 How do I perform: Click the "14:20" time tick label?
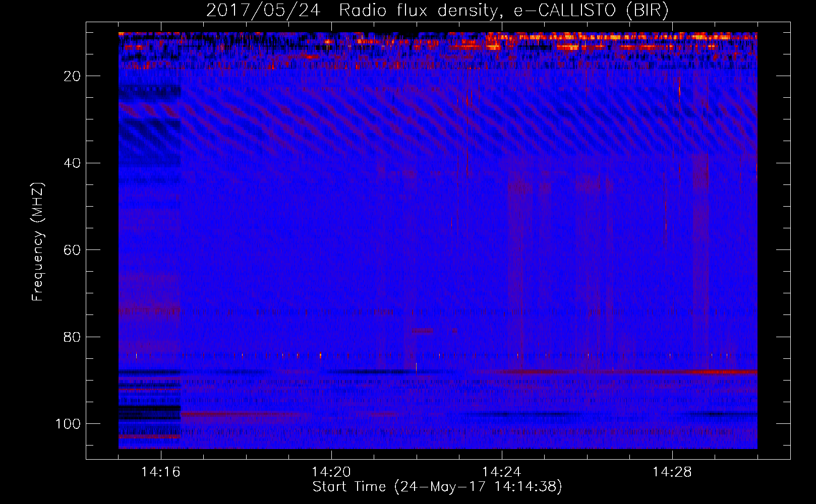[x=331, y=472]
